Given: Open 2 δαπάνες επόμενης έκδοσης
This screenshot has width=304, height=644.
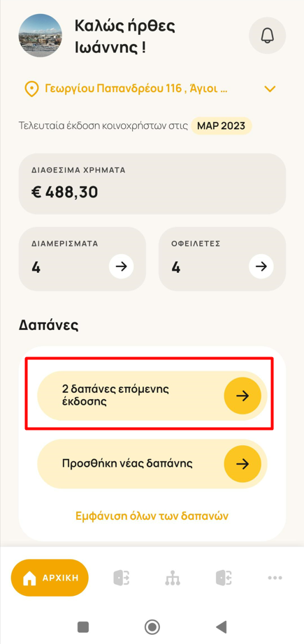Looking at the screenshot, I should coord(152,396).
